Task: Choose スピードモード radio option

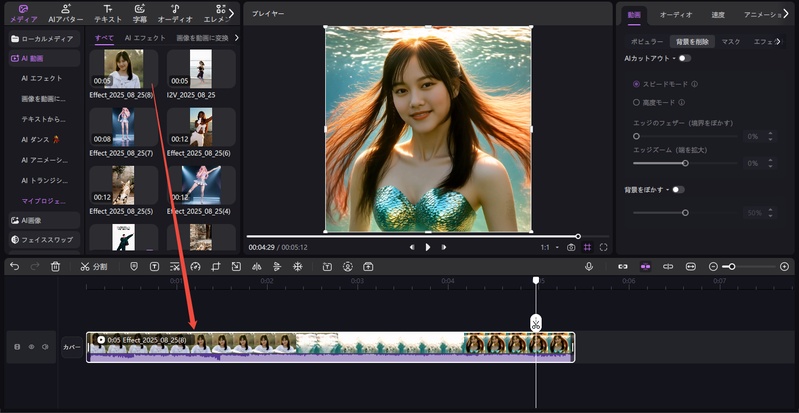Action: point(636,84)
